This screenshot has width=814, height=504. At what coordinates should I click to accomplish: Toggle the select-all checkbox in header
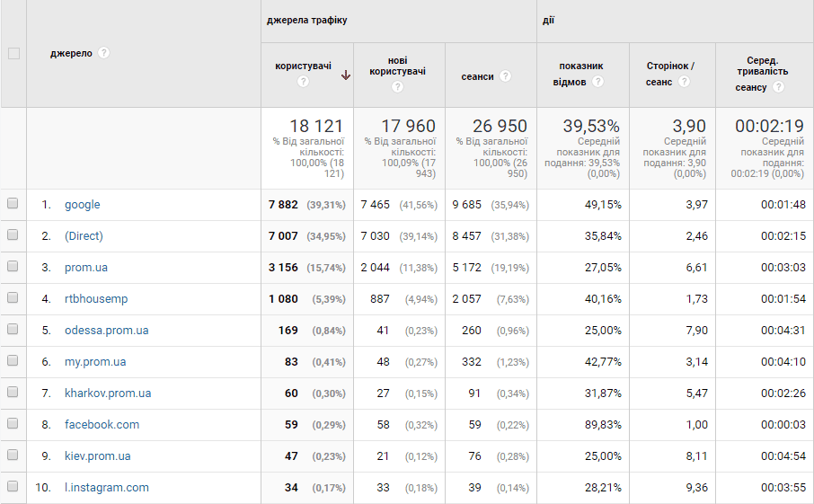[14, 54]
